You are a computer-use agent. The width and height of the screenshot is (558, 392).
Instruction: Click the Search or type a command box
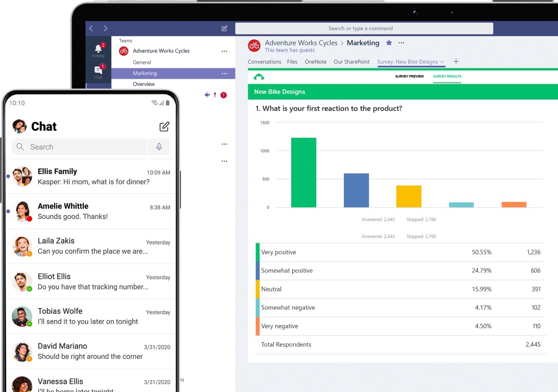[364, 29]
